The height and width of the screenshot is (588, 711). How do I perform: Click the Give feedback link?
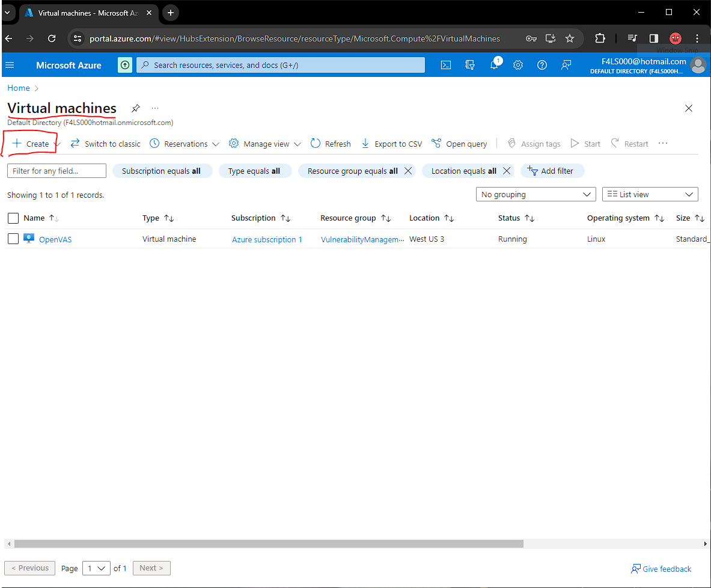(x=661, y=569)
